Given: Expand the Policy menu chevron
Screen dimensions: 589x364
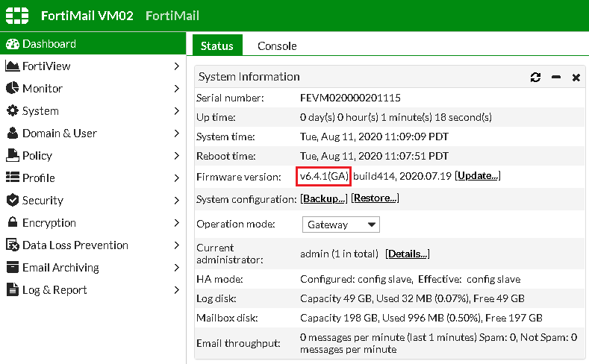Looking at the screenshot, I should pos(176,156).
